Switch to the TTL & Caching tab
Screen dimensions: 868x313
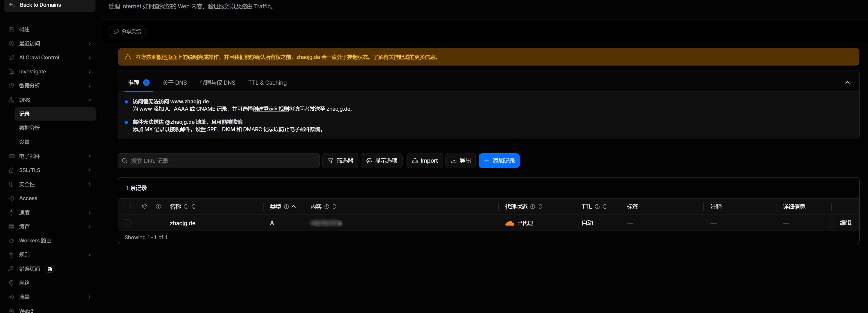pyautogui.click(x=268, y=83)
